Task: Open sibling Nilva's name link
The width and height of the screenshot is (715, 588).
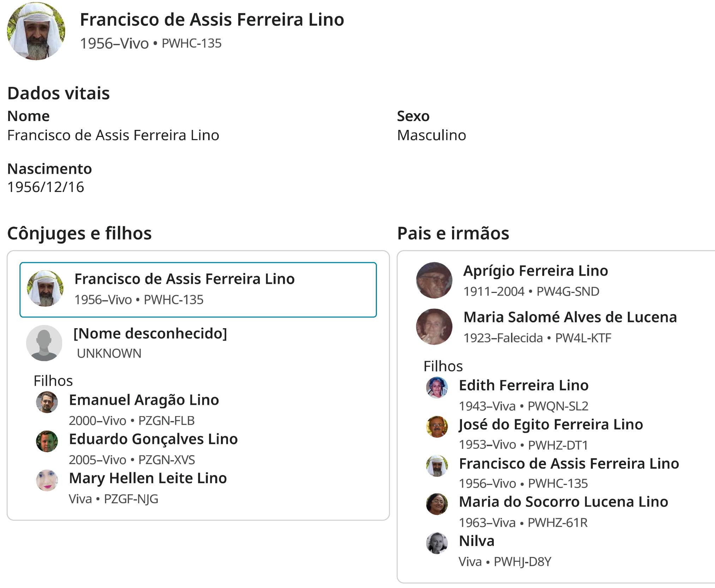Action: (x=476, y=541)
